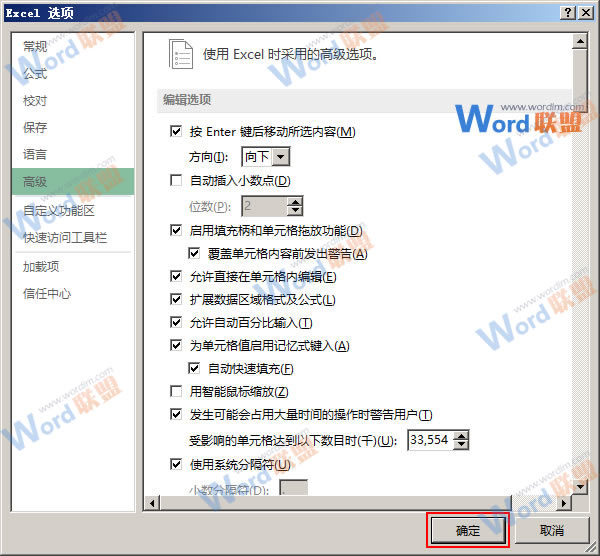This screenshot has height=556, width=600.
Task: Increase 受影响的单元格 count with up arrow
Action: [461, 435]
